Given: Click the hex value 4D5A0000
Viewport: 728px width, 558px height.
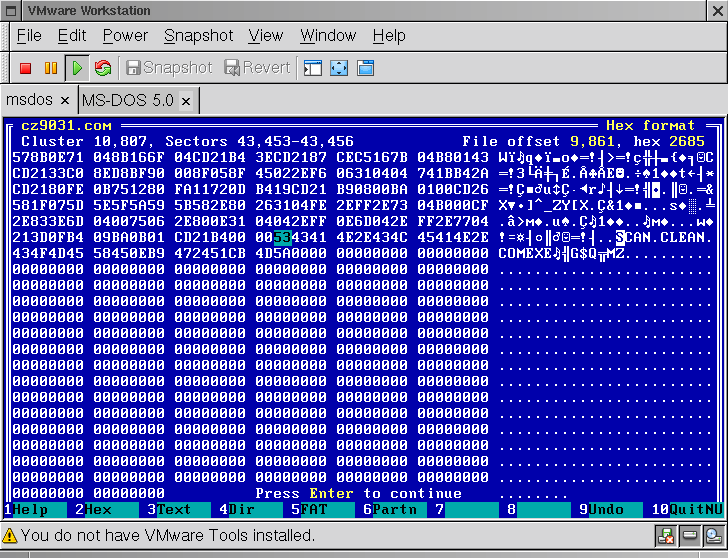Looking at the screenshot, I should pos(291,253).
